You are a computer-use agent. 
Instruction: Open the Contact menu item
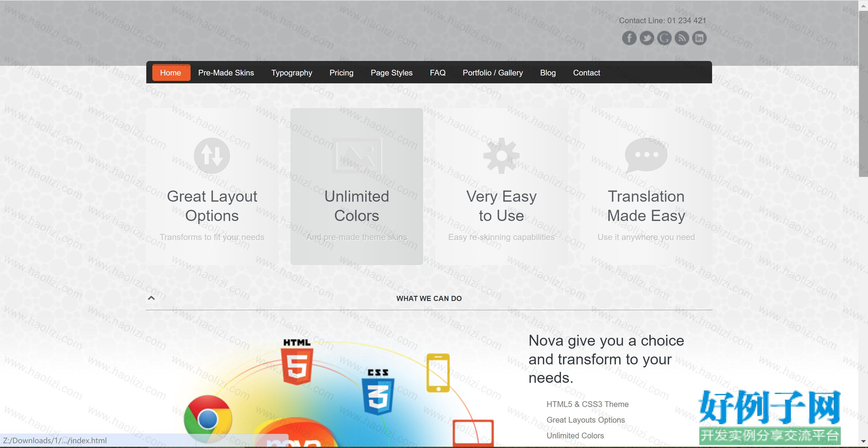coord(587,72)
